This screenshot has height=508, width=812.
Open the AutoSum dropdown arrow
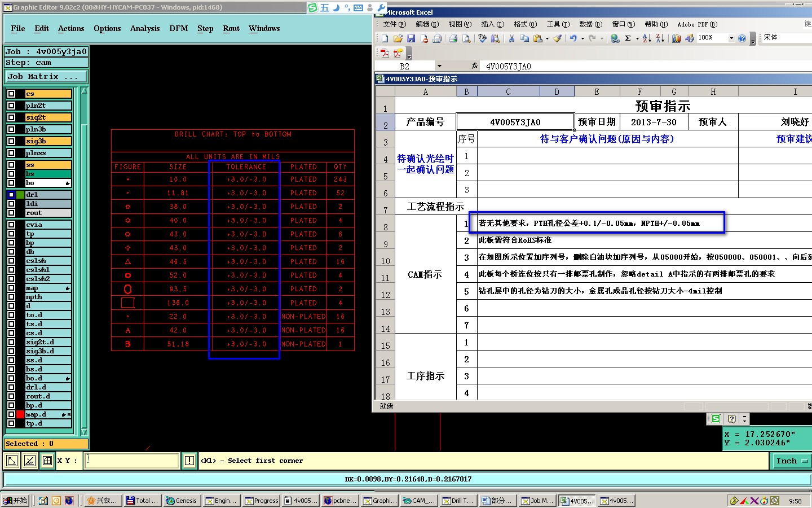coord(637,38)
